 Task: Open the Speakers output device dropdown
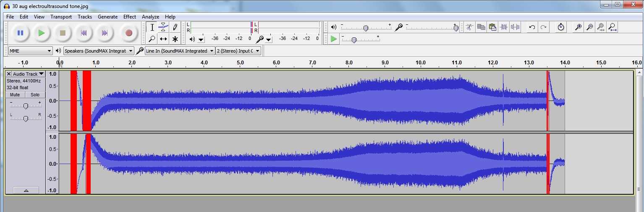tap(98, 51)
